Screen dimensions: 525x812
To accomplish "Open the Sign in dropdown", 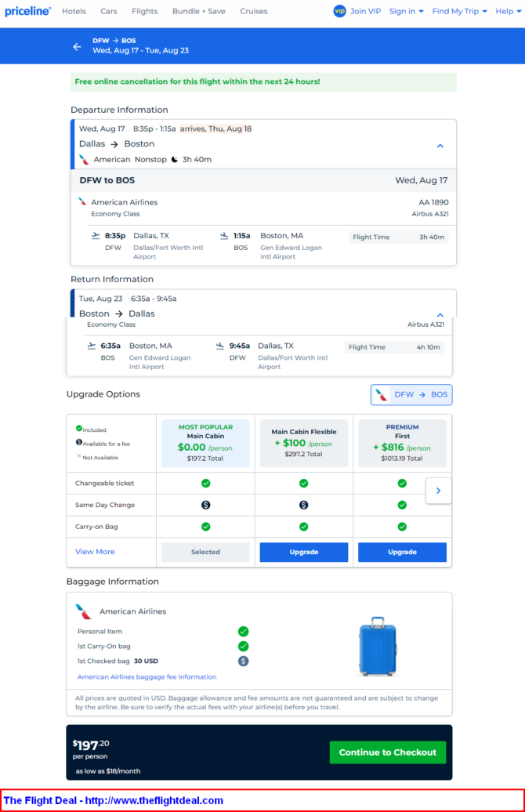I will [x=407, y=11].
